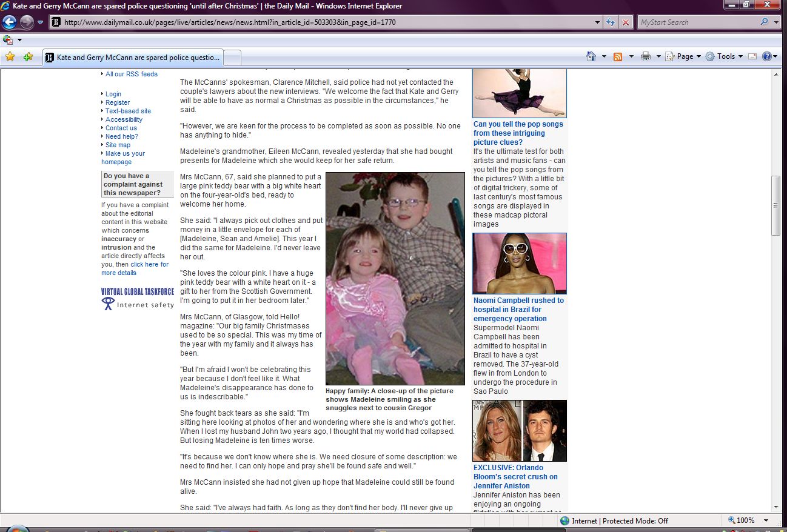The height and width of the screenshot is (532, 787).
Task: Click the search magnifier icon
Action: (764, 22)
